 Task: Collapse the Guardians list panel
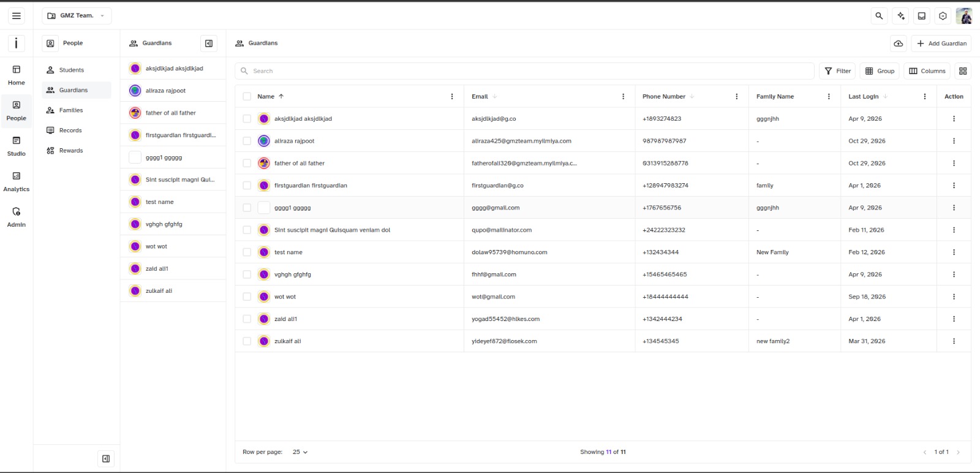pyautogui.click(x=209, y=44)
